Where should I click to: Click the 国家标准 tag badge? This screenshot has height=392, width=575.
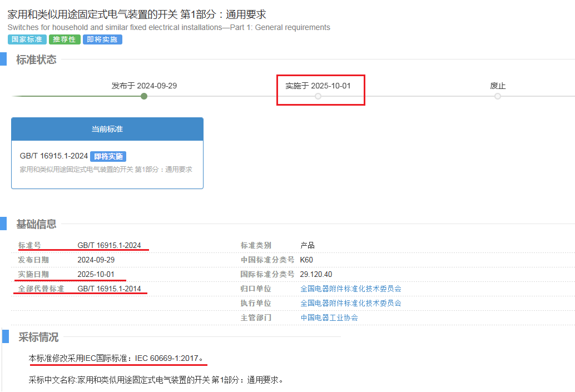click(27, 39)
